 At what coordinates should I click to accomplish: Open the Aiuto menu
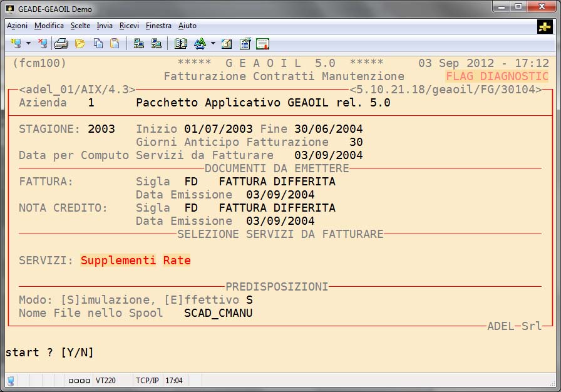187,26
